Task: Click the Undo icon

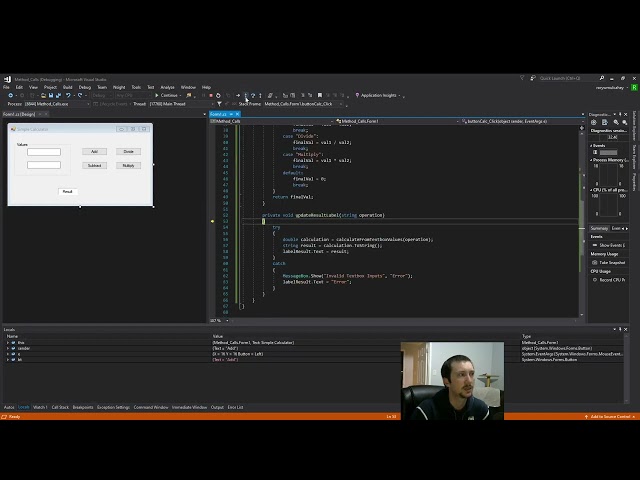Action: (68, 96)
